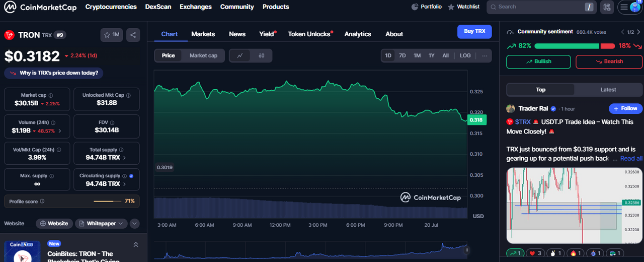The image size is (644, 262).
Task: Click the Buy TRX button
Action: pyautogui.click(x=474, y=31)
